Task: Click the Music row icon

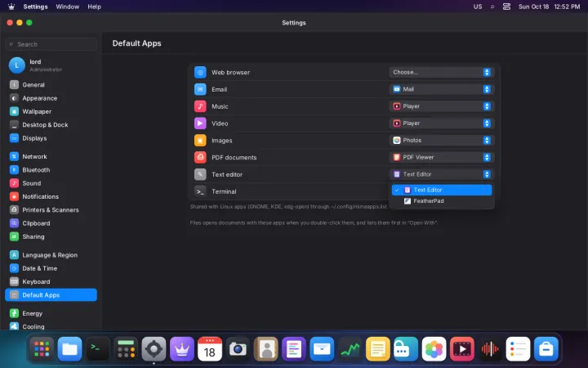Action: pos(200,106)
